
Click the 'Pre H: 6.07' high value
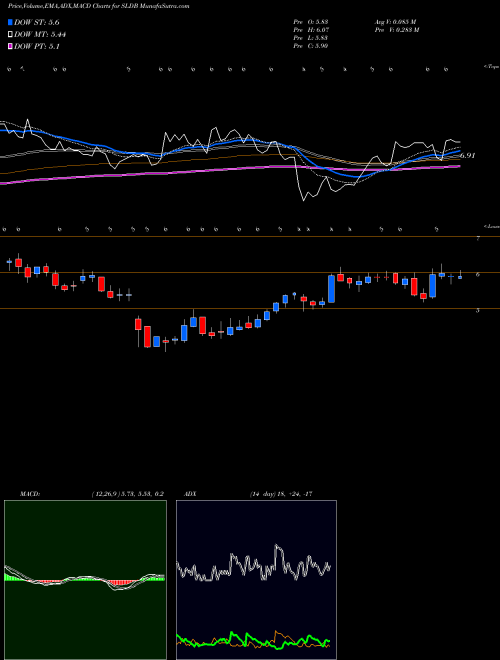[311, 29]
